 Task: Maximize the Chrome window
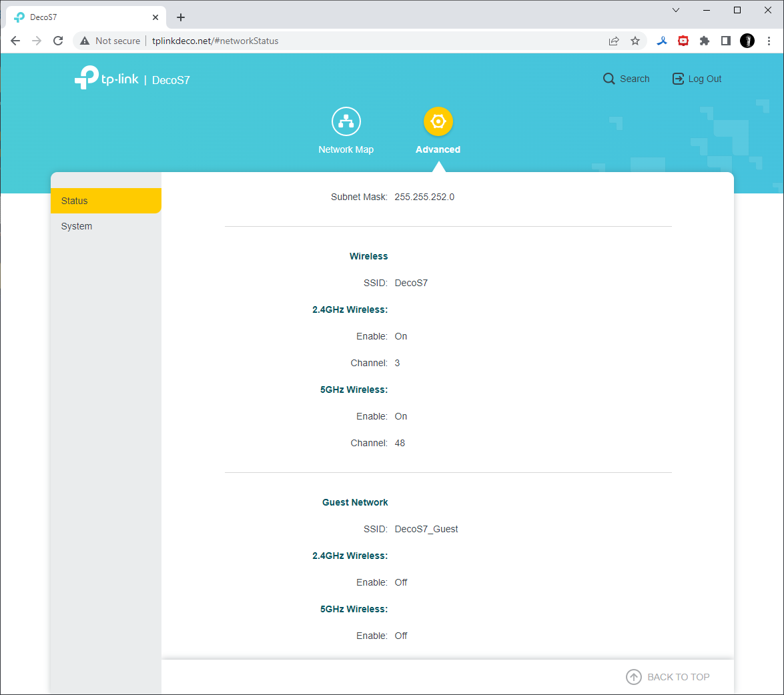[737, 10]
